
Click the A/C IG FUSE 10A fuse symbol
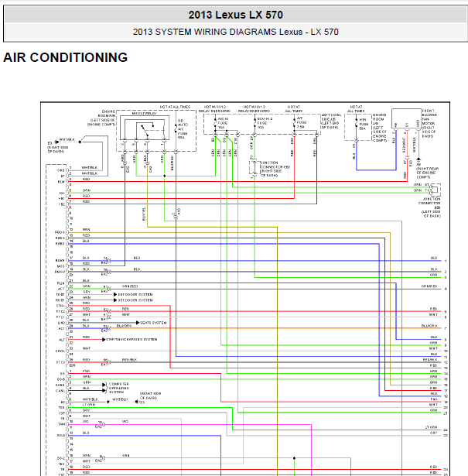215,123
